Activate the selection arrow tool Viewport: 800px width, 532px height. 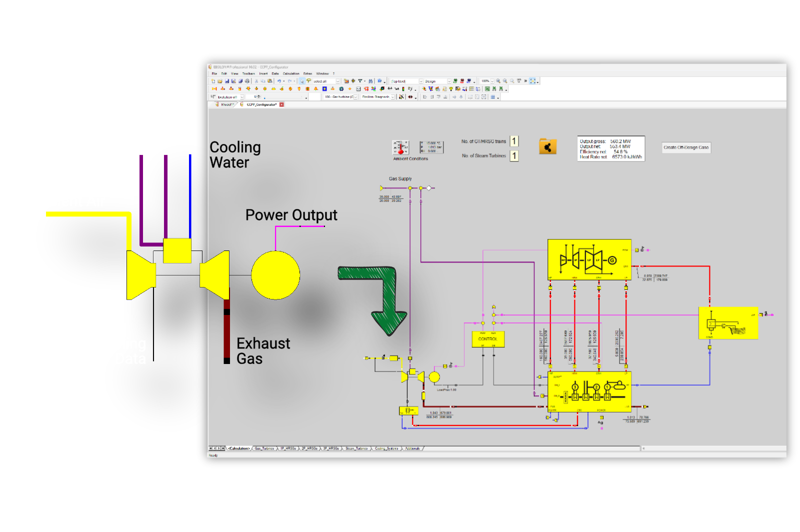click(x=301, y=80)
